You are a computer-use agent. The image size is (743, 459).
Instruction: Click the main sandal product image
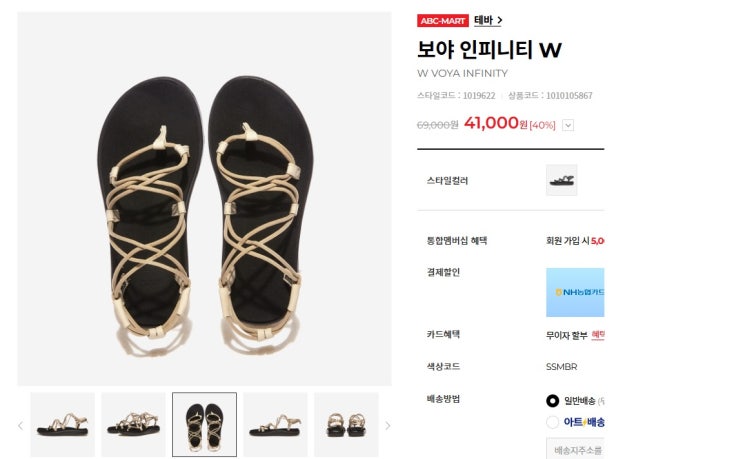[204, 198]
